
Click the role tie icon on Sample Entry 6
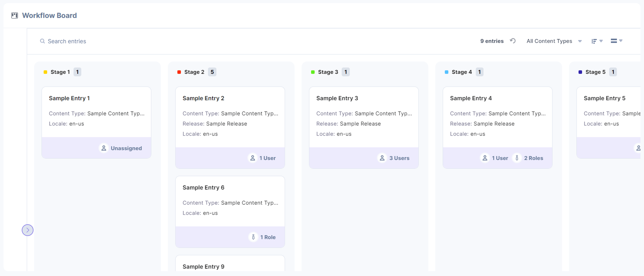coord(253,237)
